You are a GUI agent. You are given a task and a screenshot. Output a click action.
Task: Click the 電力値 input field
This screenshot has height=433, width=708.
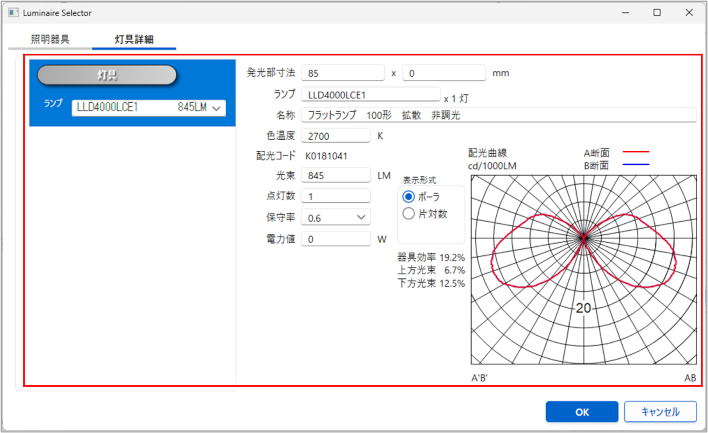(x=337, y=239)
